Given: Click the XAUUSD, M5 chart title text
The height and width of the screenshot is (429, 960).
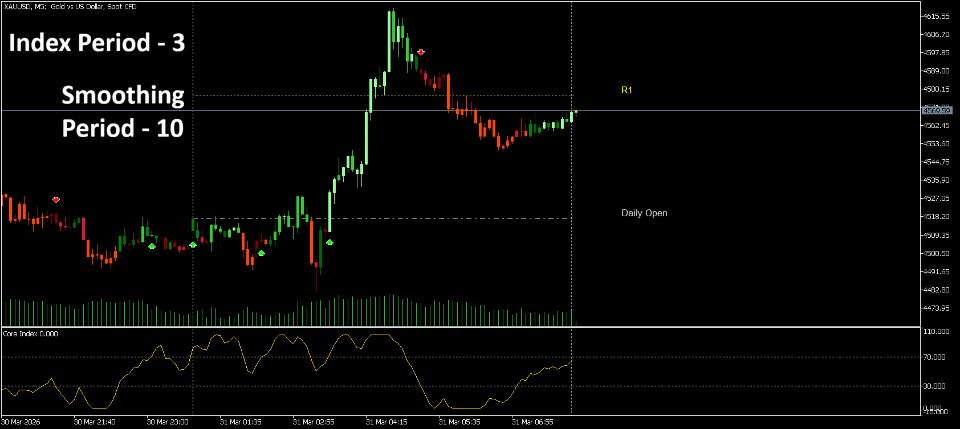Looking at the screenshot, I should [70, 6].
